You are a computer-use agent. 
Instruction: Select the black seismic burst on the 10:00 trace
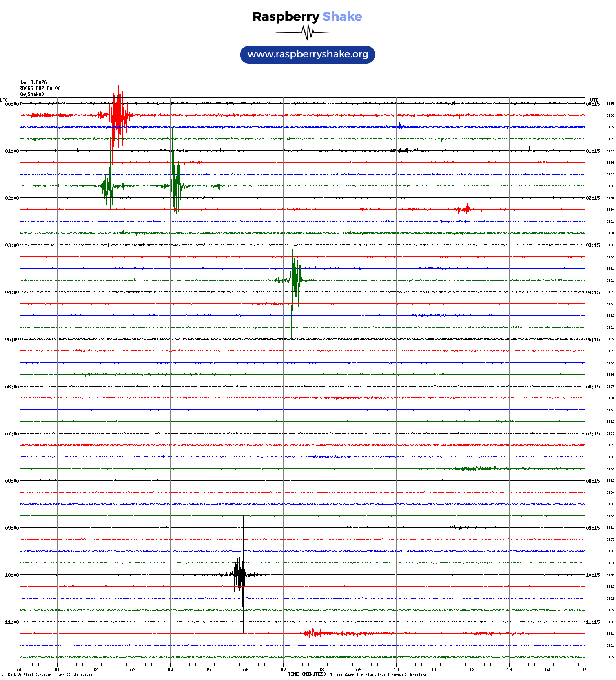point(239,574)
